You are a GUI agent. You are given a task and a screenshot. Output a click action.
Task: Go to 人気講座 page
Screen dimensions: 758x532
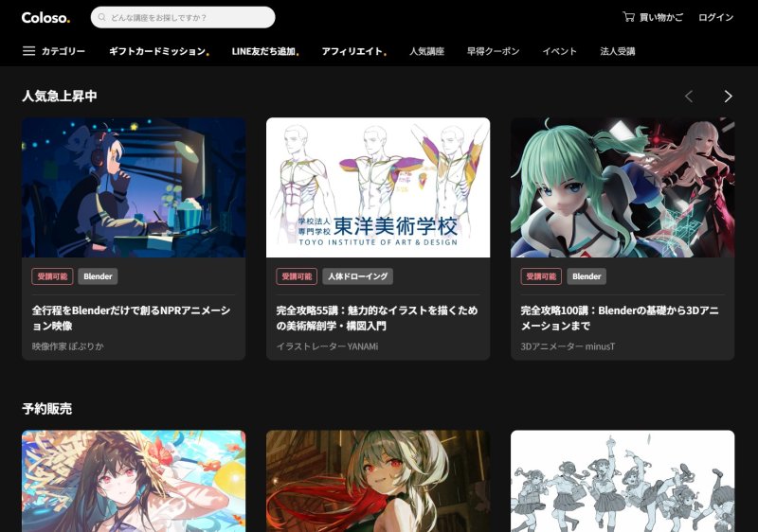pos(427,51)
